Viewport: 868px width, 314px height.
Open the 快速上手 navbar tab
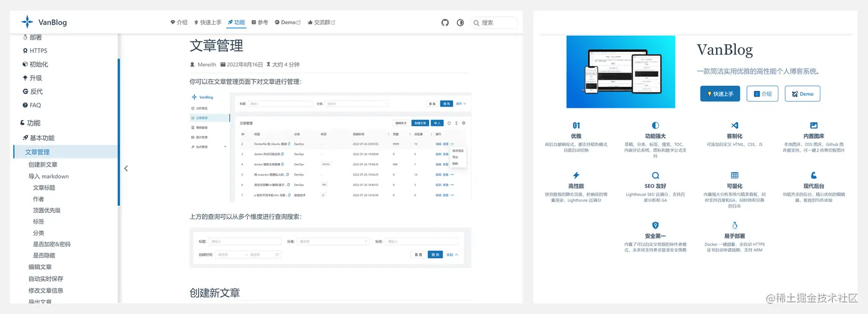[208, 22]
